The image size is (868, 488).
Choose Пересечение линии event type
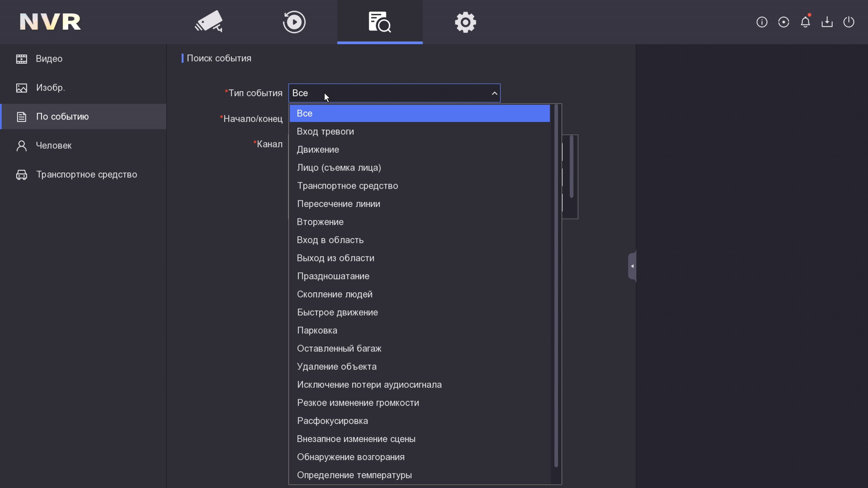tap(420, 204)
